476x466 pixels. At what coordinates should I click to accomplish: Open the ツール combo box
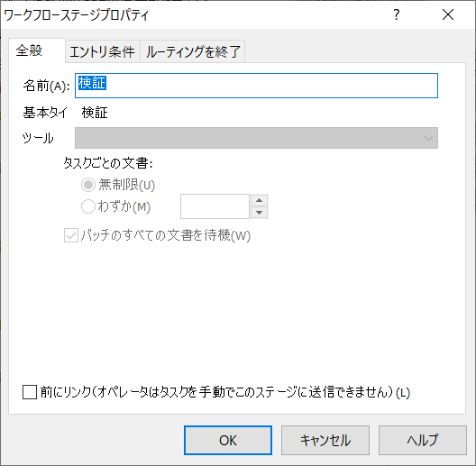(x=256, y=138)
